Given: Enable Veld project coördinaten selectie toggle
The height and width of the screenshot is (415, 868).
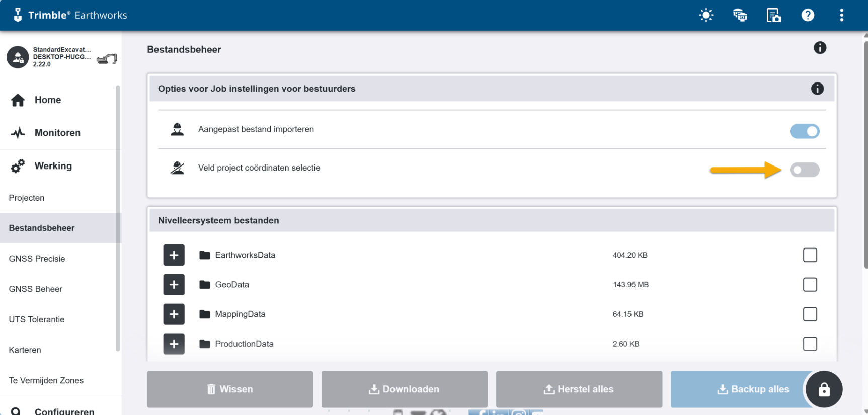Looking at the screenshot, I should (804, 170).
